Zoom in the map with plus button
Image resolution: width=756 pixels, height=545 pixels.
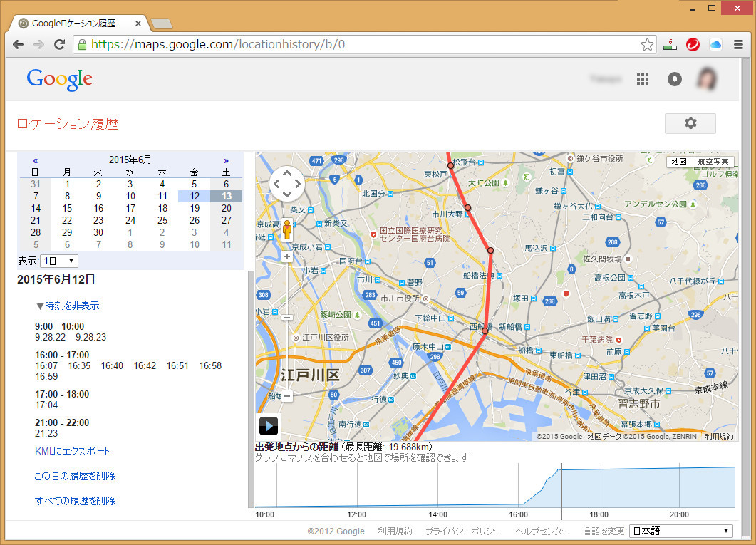pyautogui.click(x=287, y=257)
